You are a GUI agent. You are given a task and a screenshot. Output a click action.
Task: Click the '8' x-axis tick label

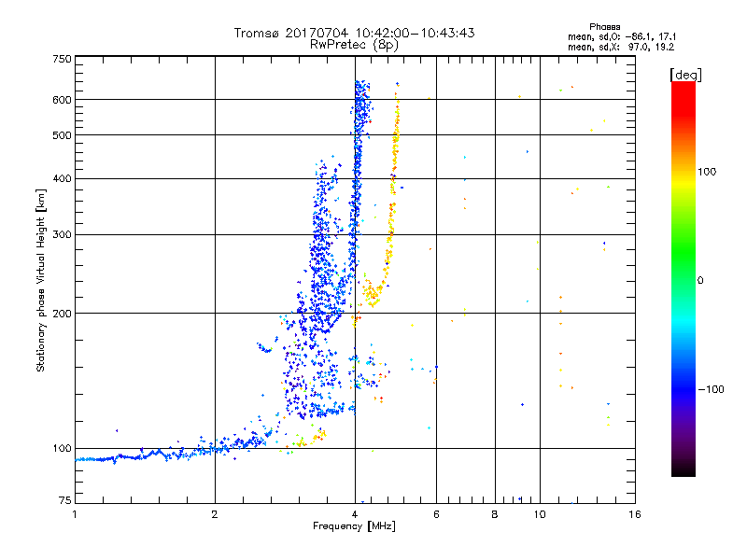[495, 514]
